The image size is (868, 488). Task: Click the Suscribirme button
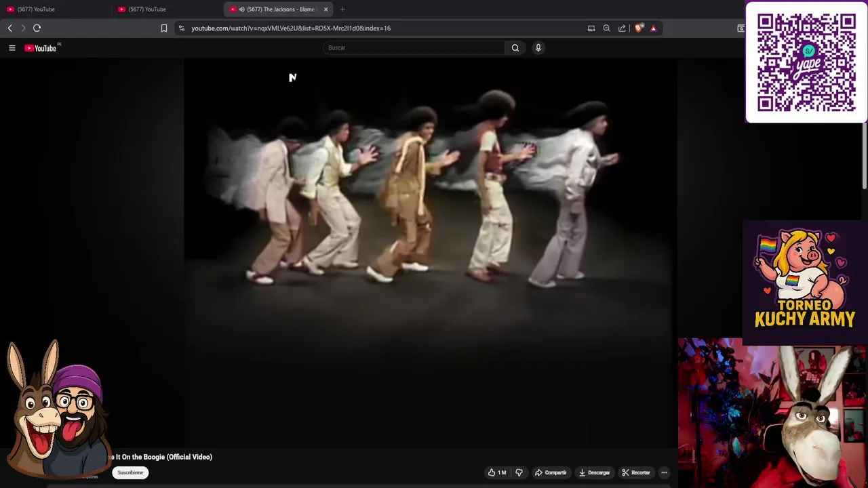[130, 472]
